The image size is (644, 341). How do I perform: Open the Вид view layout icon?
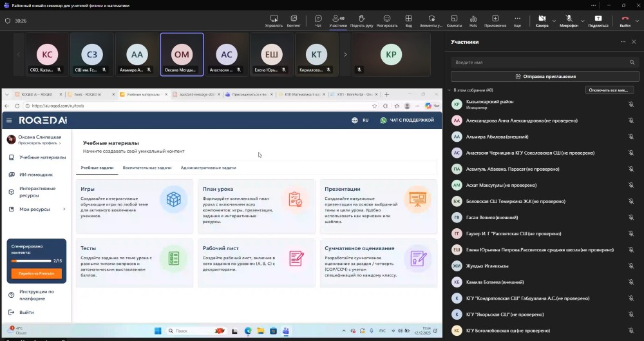click(408, 19)
